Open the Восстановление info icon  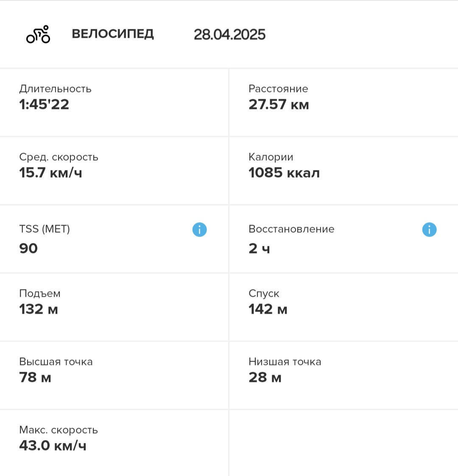tap(429, 229)
